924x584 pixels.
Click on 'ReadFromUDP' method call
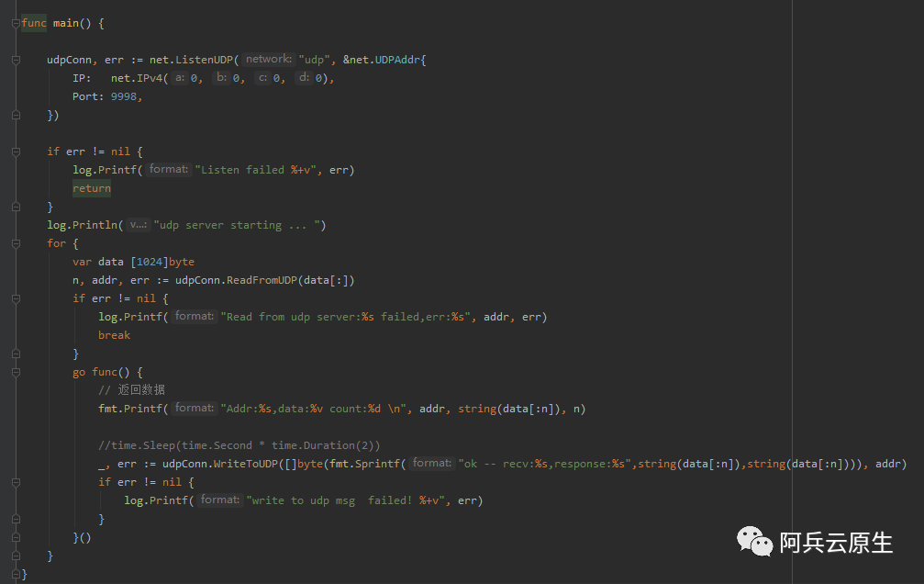(x=262, y=280)
